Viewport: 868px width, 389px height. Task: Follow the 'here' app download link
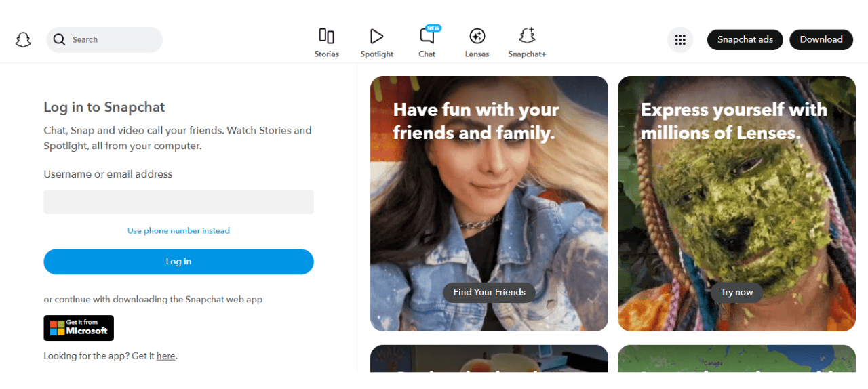(166, 356)
